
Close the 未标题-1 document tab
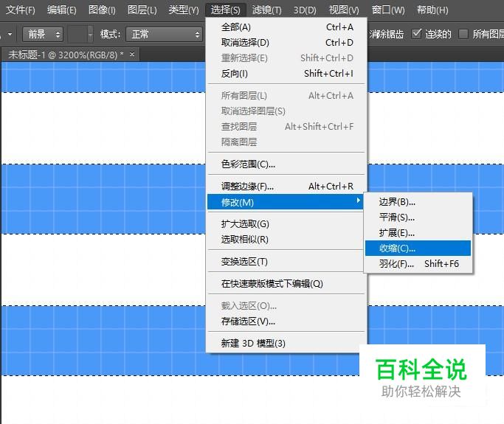132,55
